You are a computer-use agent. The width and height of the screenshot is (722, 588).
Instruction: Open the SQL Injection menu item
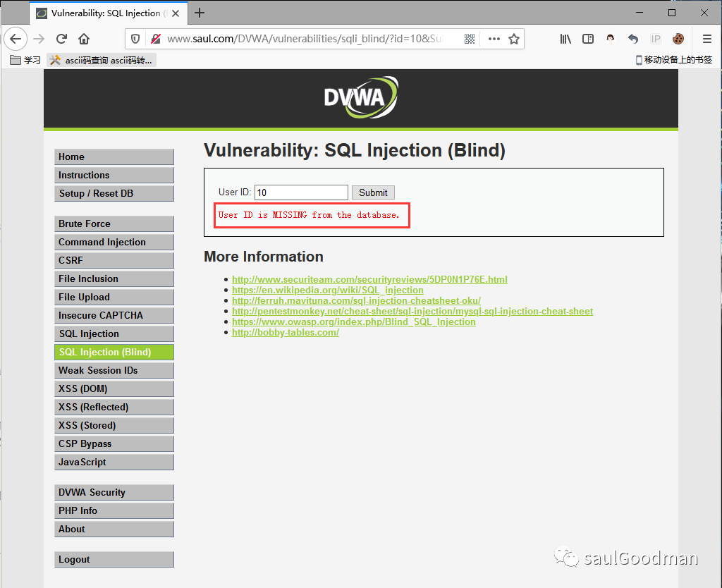tap(114, 333)
